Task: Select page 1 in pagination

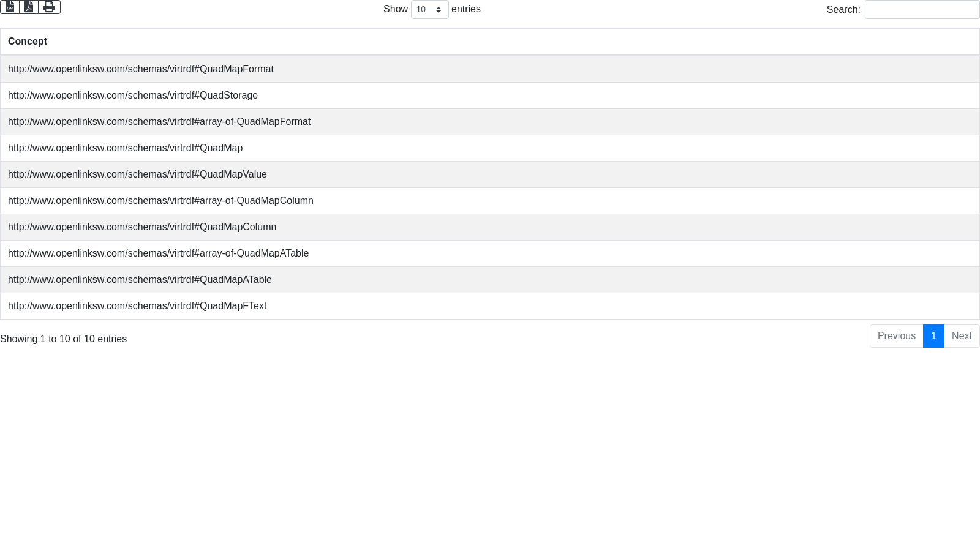Action: coord(933,336)
